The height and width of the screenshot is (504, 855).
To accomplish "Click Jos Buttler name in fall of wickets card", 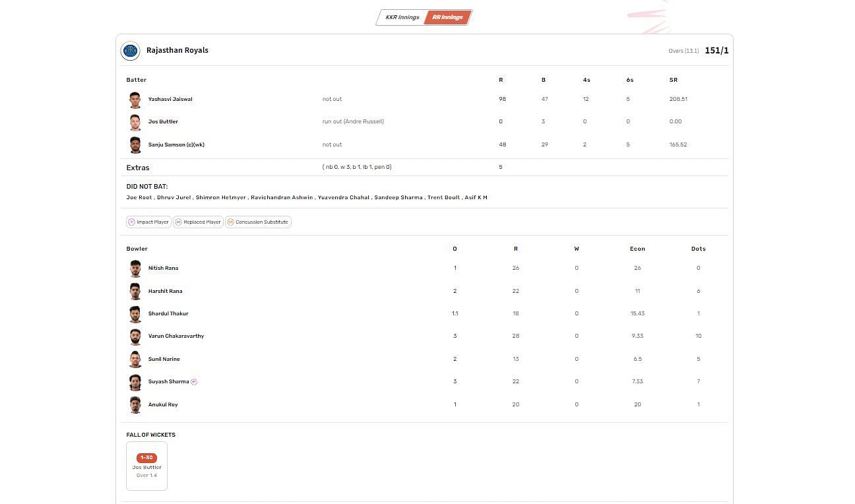I will (146, 467).
